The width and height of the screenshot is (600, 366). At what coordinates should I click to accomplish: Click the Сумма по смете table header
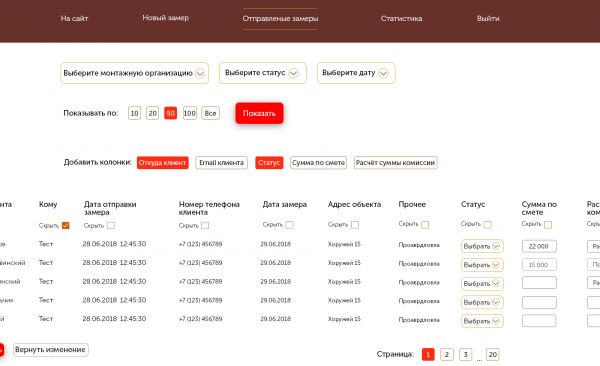click(539, 208)
